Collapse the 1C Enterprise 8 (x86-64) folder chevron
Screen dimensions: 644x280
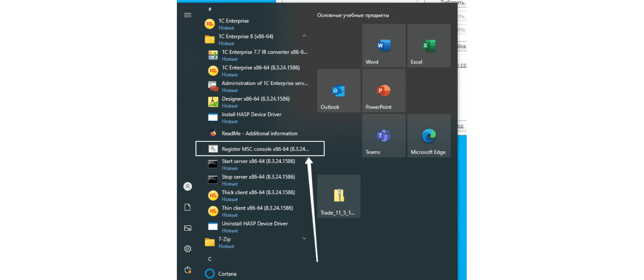coord(304,35)
